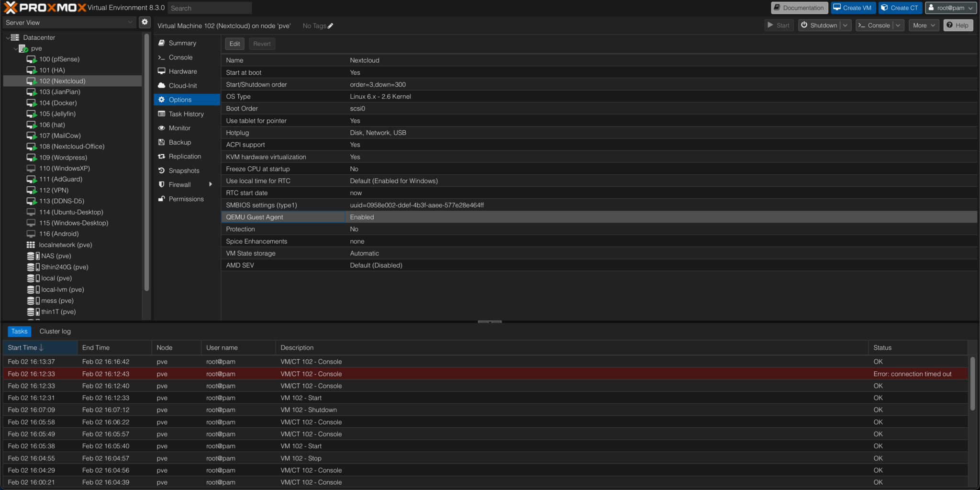Screen dimensions: 980x490
Task: Sort tasks by Start Time column
Action: coord(40,348)
